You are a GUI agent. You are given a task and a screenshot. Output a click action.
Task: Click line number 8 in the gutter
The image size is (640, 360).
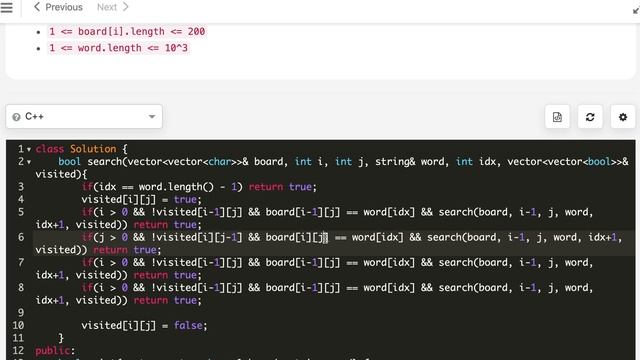pyautogui.click(x=21, y=288)
